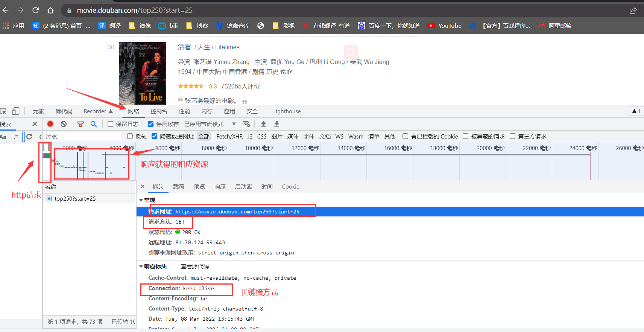Switch to the 源代码 tab
Viewport: 644px width, 332px height.
tap(64, 111)
